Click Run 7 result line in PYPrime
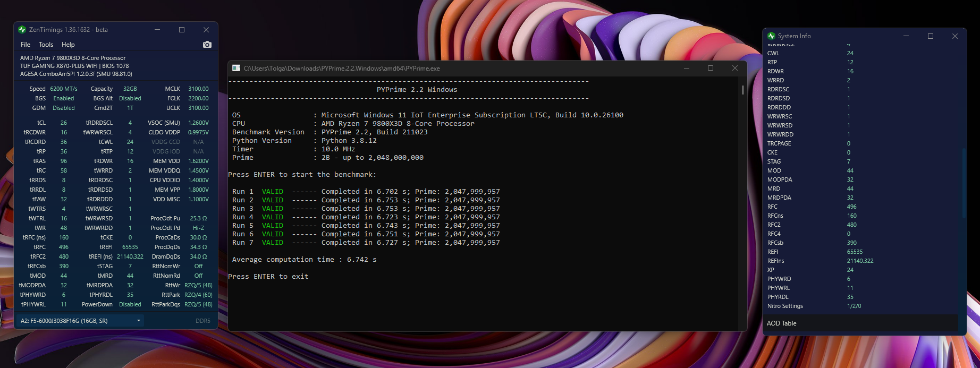The width and height of the screenshot is (980, 368). [366, 242]
